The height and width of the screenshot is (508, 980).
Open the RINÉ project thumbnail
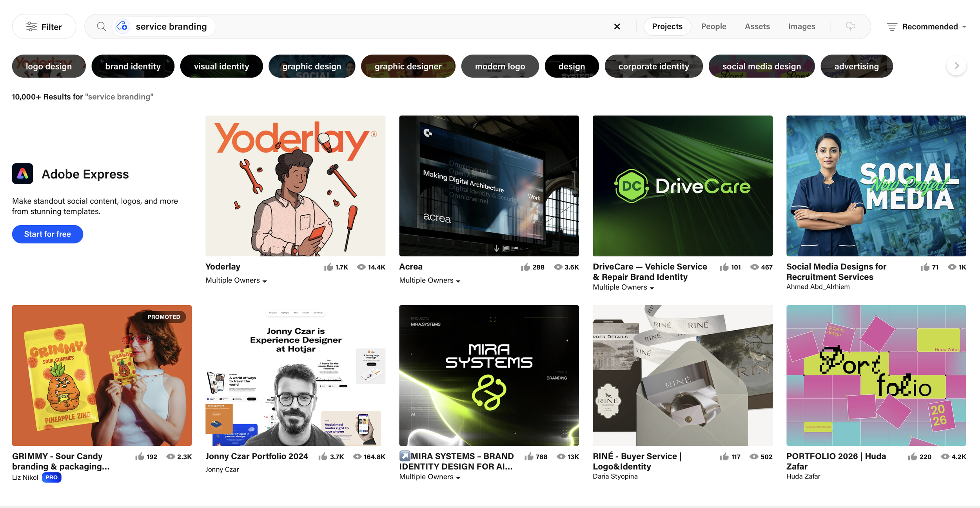pos(682,375)
